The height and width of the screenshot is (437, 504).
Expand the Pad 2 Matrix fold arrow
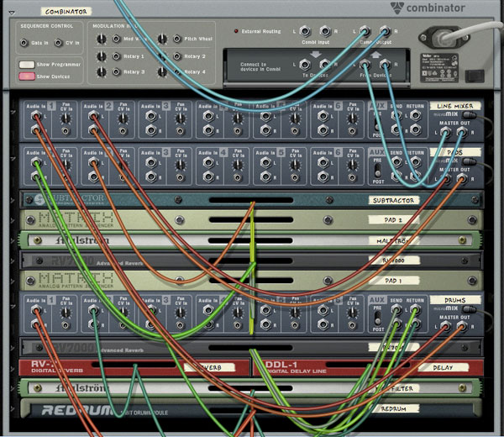(x=13, y=220)
